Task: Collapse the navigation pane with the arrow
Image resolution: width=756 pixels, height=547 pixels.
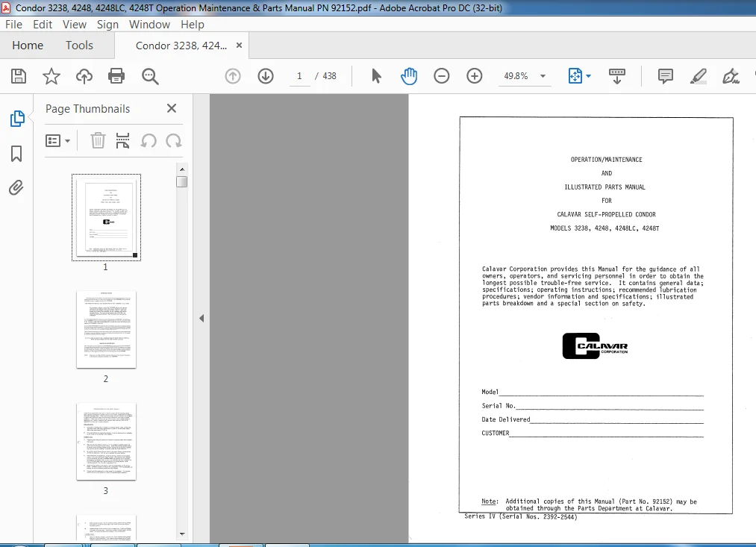Action: (202, 318)
